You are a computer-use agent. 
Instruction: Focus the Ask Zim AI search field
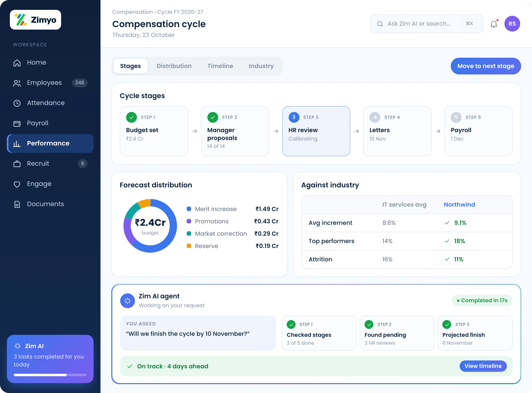[426, 24]
